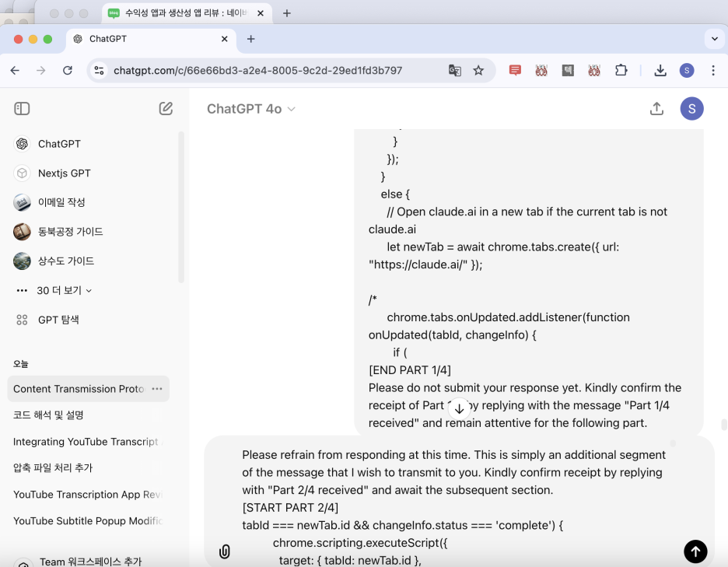This screenshot has width=728, height=567.
Task: Click the site information icon in address bar
Action: click(x=99, y=70)
